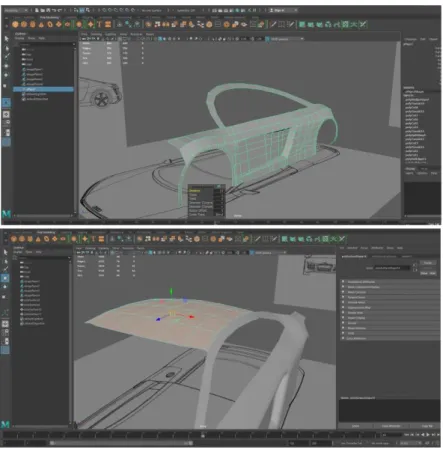443x449 pixels.
Task: Select polygon plane icon in top window shelf
Action: (59, 24)
